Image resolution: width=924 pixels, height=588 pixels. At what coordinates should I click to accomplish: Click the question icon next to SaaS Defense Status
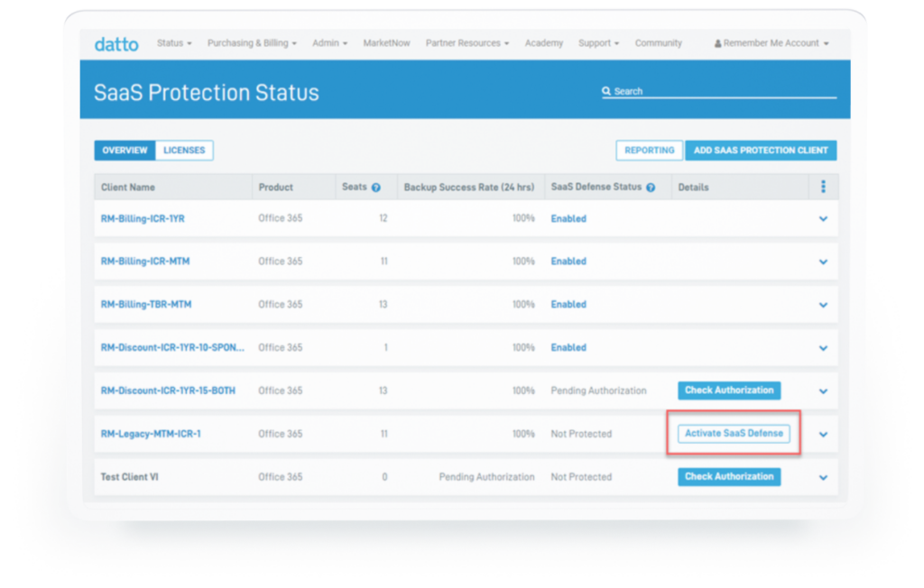coord(651,187)
